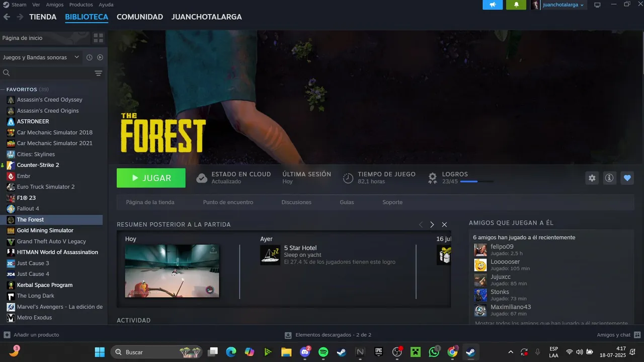
Task: Open Juegos y Bandas sonoras dropdown
Action: (x=41, y=57)
